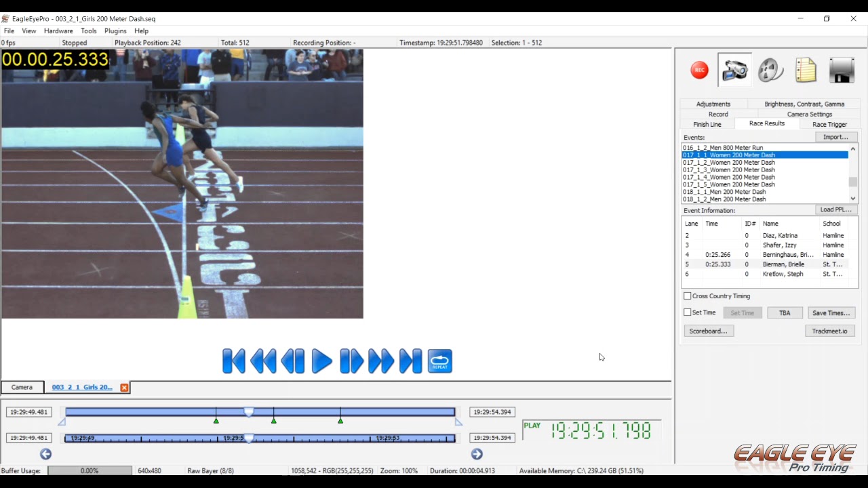This screenshot has width=868, height=488.
Task: Open the Race Trigger tab
Action: (830, 125)
